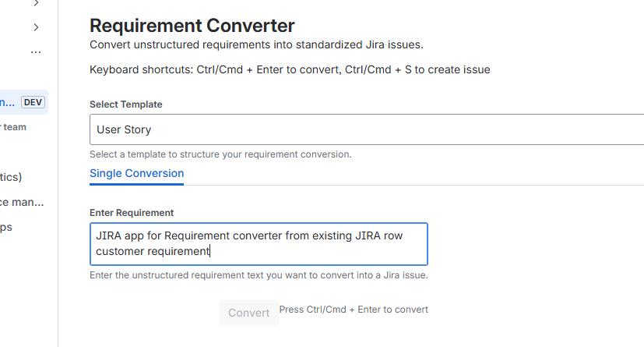This screenshot has height=347, width=644.
Task: Click the 'Press Ctrl/Cmd + Enter to convert' hint
Action: pos(354,310)
